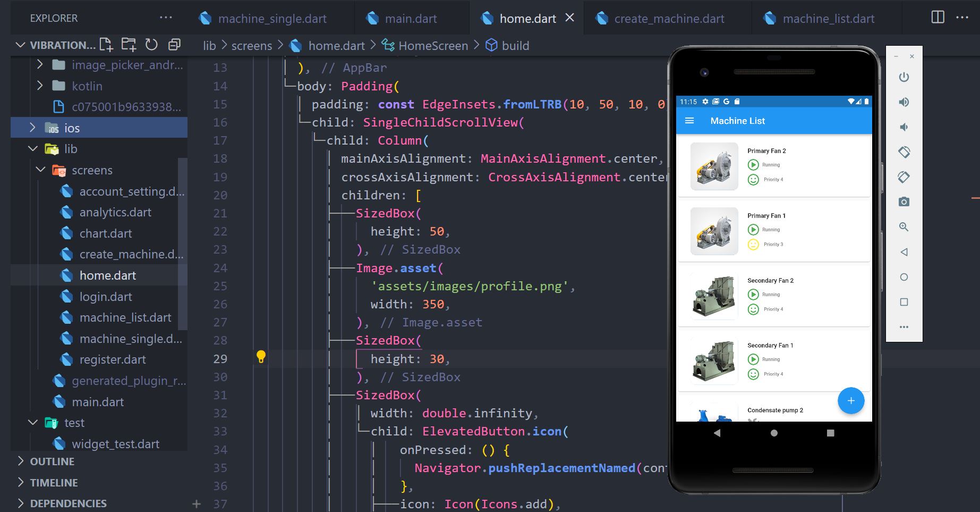The width and height of the screenshot is (980, 512).
Task: Switch to the main.dart tab
Action: pyautogui.click(x=411, y=18)
